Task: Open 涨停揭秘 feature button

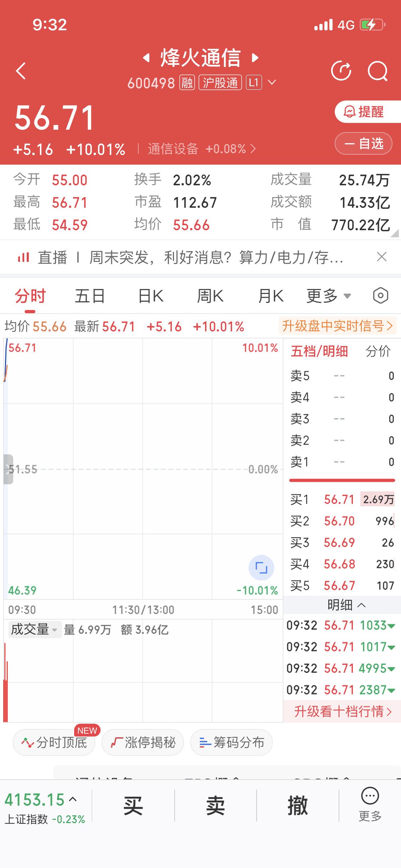Action: click(x=143, y=743)
